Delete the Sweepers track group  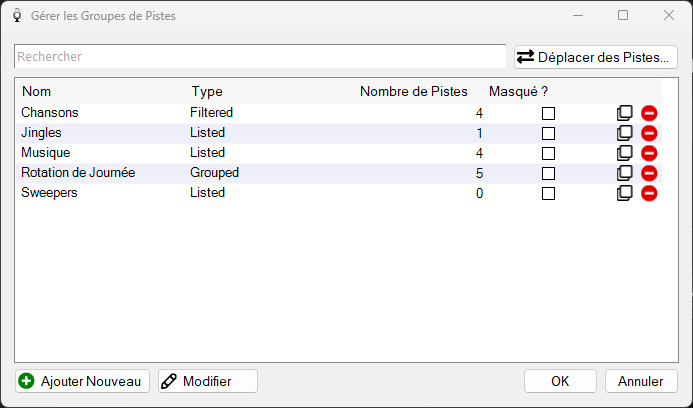tap(649, 193)
